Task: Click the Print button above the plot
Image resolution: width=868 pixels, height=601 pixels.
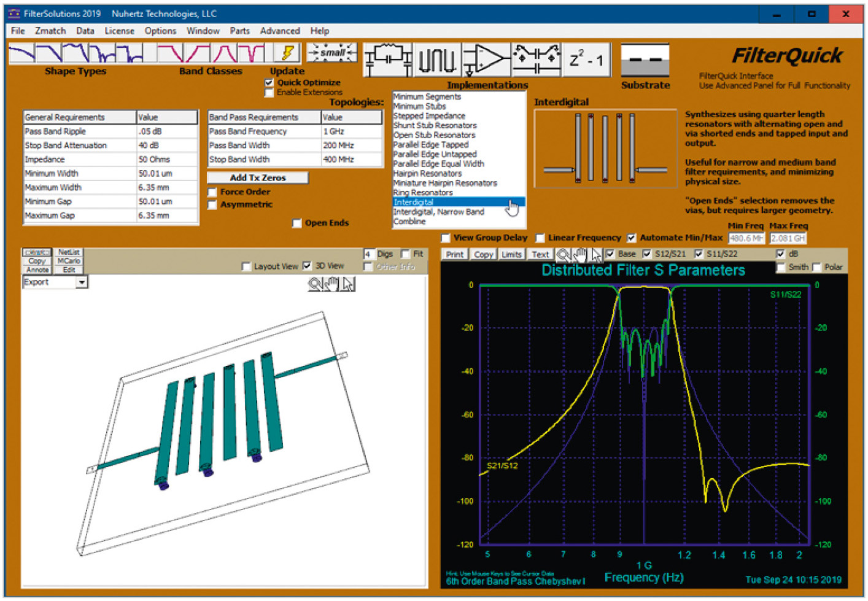Action: coord(455,255)
